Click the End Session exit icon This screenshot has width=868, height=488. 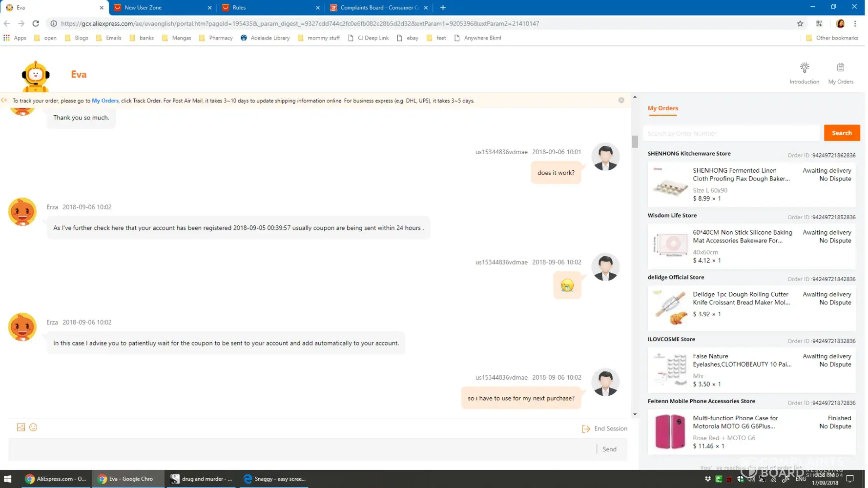tap(586, 429)
